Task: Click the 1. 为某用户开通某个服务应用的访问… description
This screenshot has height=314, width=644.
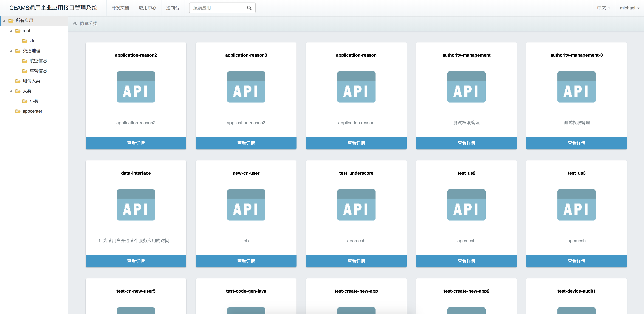Action: click(136, 241)
